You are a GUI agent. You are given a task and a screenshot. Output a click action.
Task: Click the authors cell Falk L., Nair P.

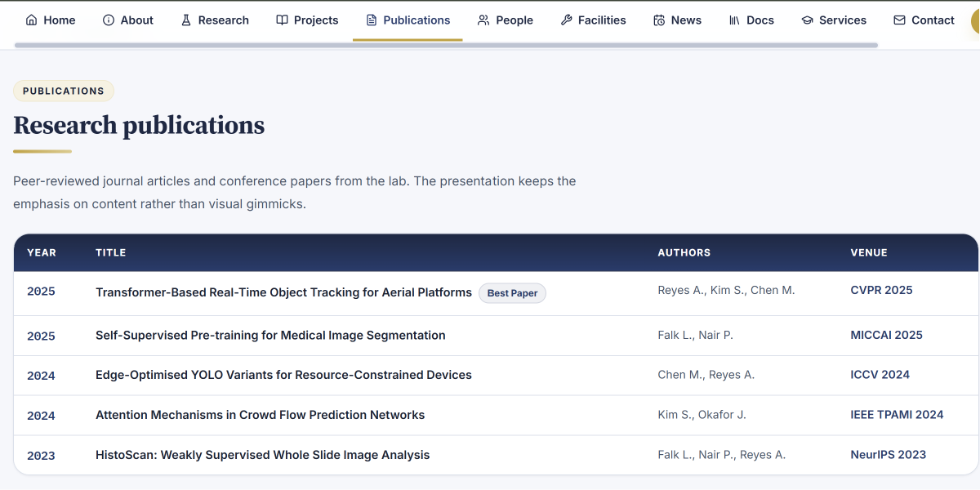point(696,335)
